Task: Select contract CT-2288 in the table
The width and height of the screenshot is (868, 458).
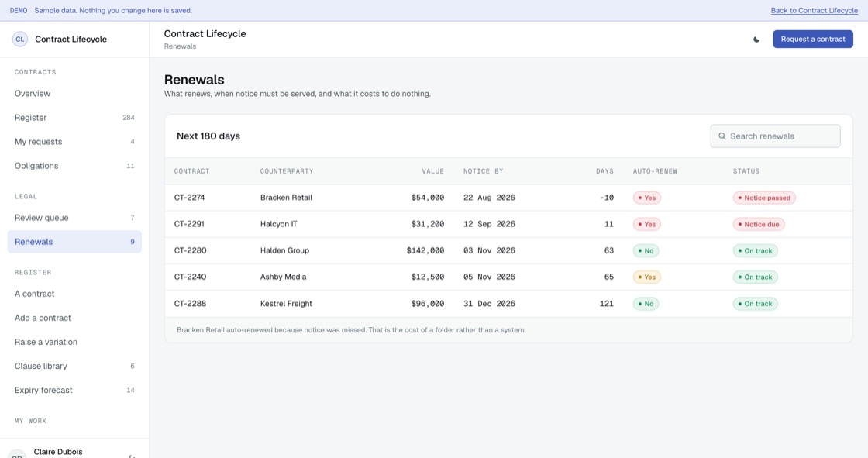Action: click(x=191, y=304)
